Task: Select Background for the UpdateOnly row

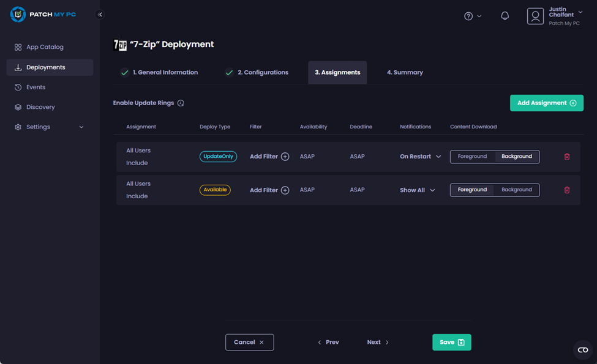Action: pyautogui.click(x=517, y=157)
